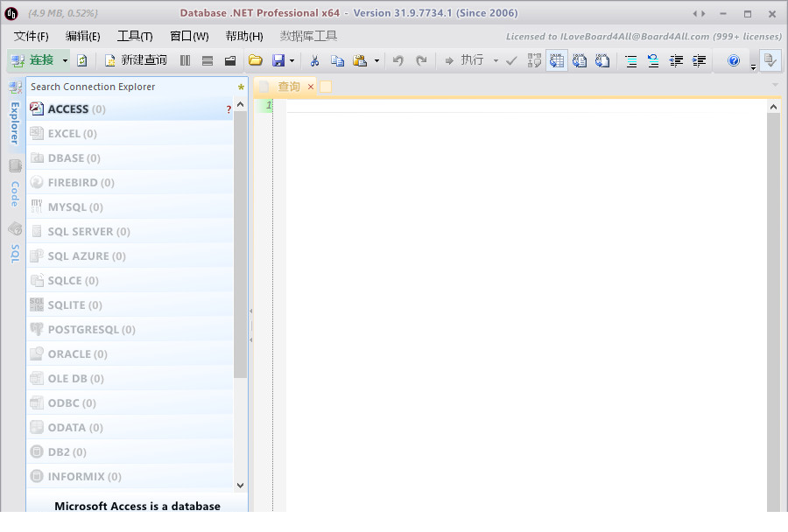Click the redo arrow icon
This screenshot has width=788, height=532.
click(421, 60)
